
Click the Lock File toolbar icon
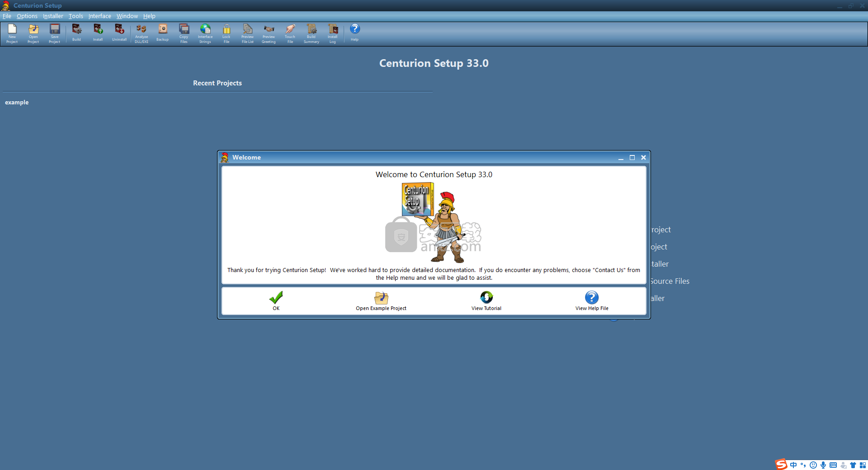click(226, 34)
